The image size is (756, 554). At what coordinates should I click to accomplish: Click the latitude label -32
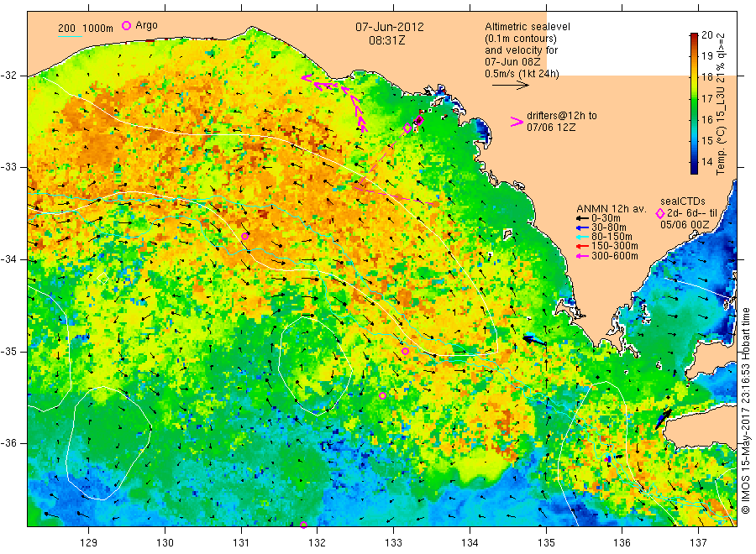point(8,76)
